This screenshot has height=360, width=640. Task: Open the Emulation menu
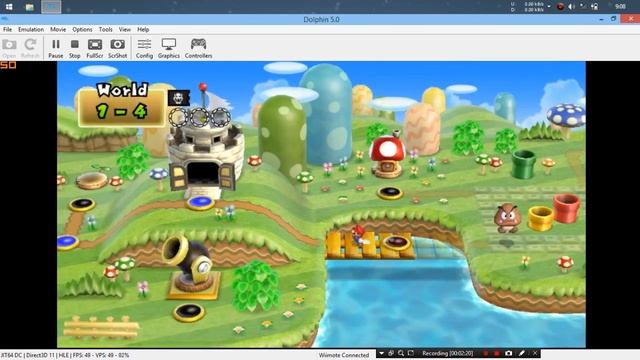click(x=31, y=29)
